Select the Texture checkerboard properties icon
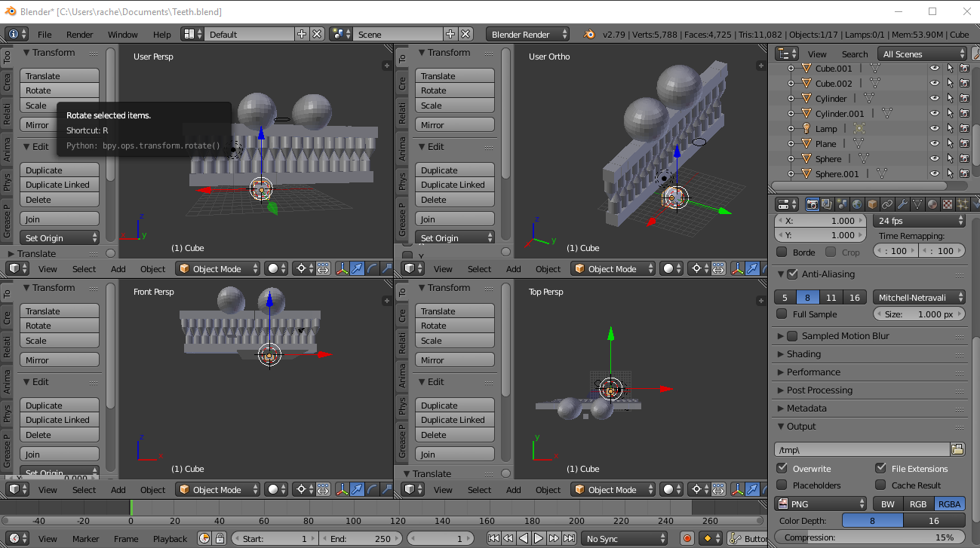This screenshot has width=980, height=548. [x=948, y=204]
